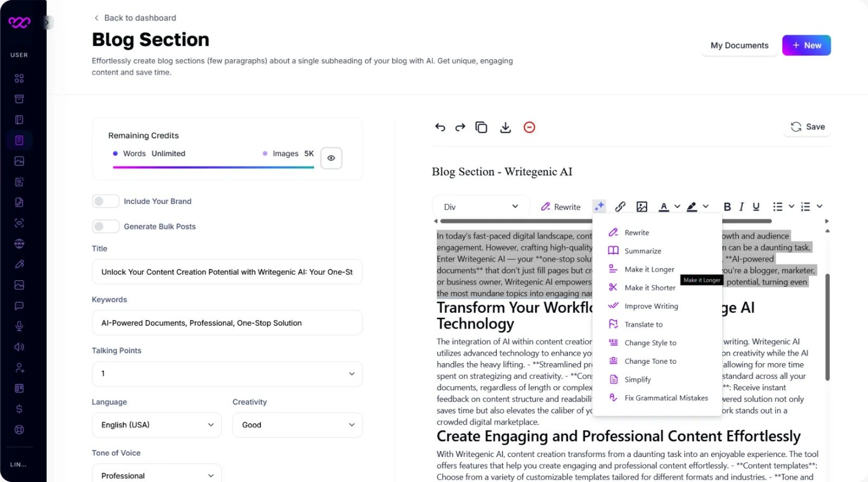This screenshot has height=482, width=868.
Task: Download the document icon
Action: [x=506, y=127]
